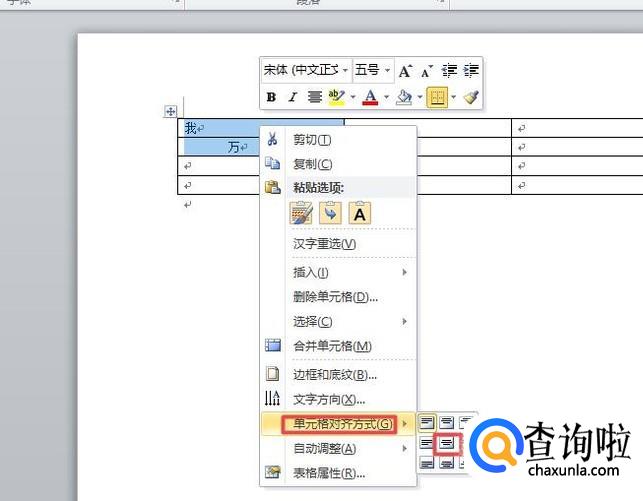Click the Grow Font icon
The width and height of the screenshot is (643, 501).
pyautogui.click(x=405, y=70)
